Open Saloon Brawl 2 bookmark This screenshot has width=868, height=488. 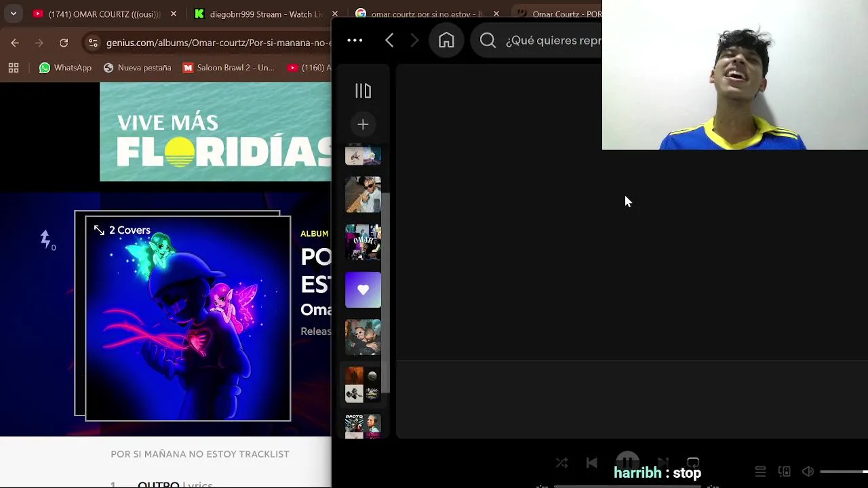229,68
